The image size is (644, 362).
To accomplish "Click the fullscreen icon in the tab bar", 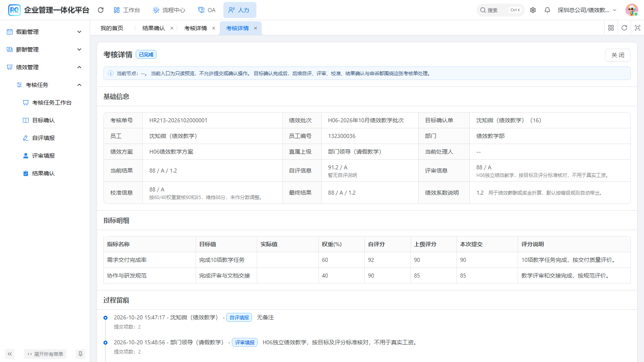I will click(638, 28).
